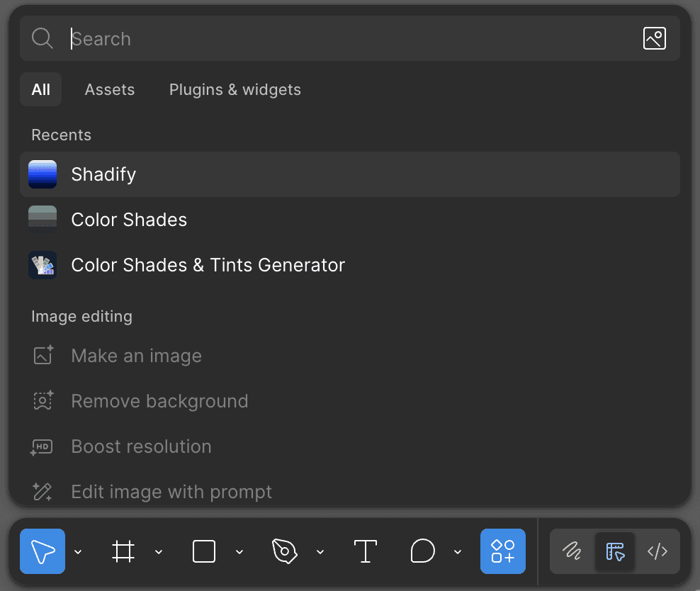
Task: Select the All tab
Action: pyautogui.click(x=40, y=90)
